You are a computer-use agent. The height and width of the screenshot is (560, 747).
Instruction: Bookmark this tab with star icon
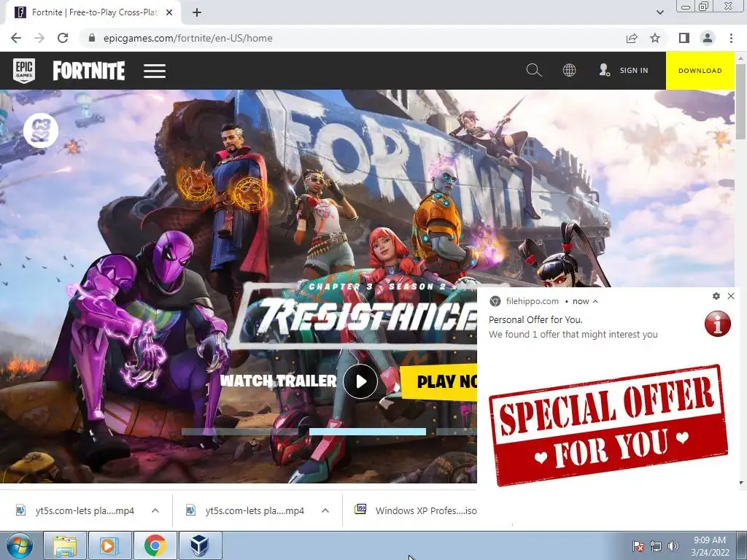655,38
